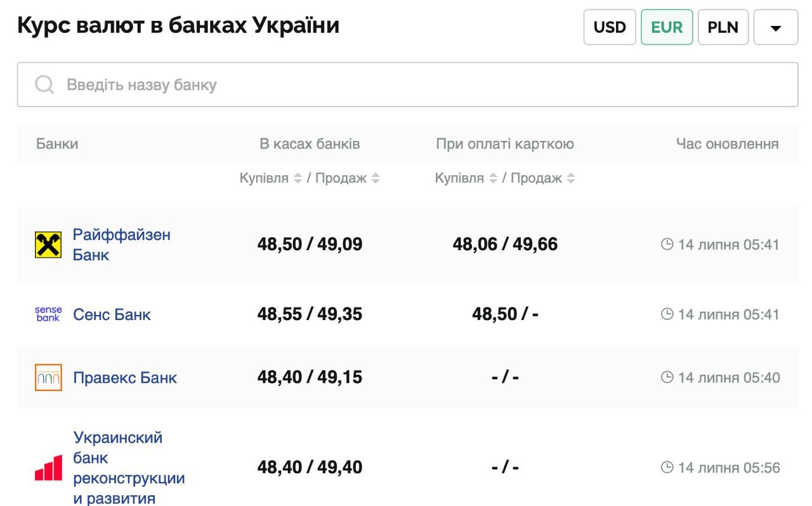
Task: Click the clock icon beside Райффайзен update time
Action: coord(665,243)
